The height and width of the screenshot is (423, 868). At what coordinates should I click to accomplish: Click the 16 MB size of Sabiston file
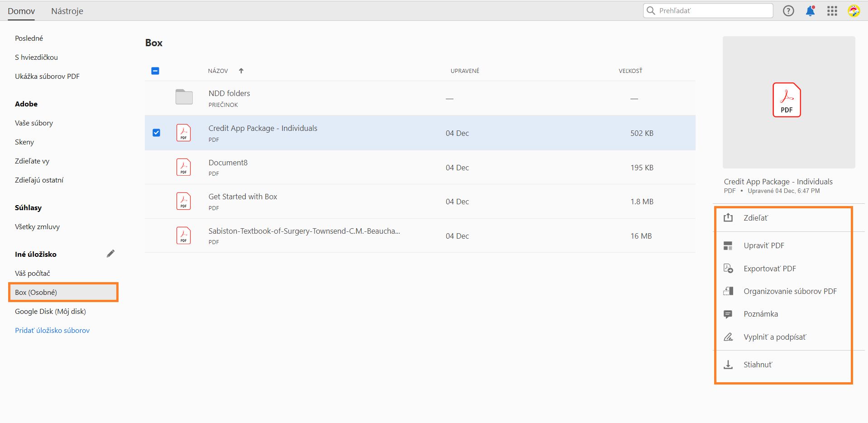click(641, 236)
